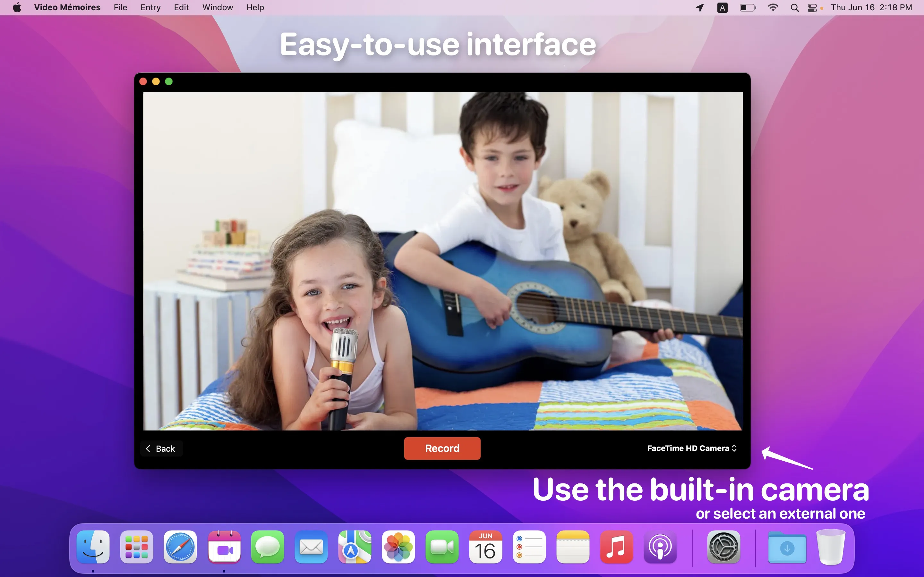The image size is (924, 577).
Task: Click the Spotlight search icon
Action: (x=795, y=8)
